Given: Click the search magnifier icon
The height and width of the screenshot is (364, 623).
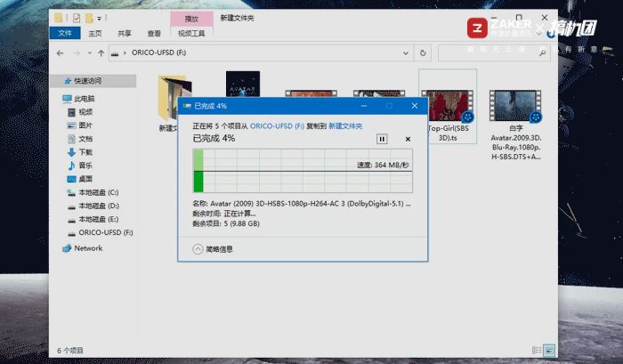Looking at the screenshot, I should (x=542, y=53).
